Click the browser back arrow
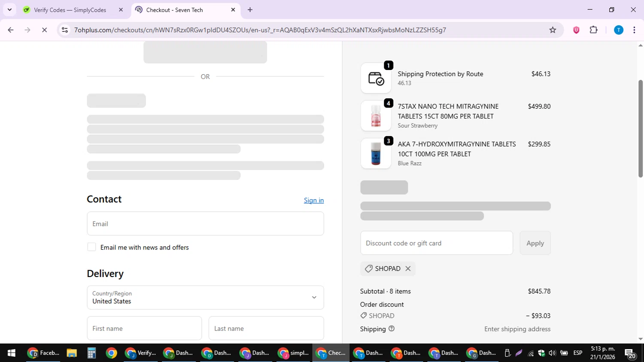 pos(11,30)
